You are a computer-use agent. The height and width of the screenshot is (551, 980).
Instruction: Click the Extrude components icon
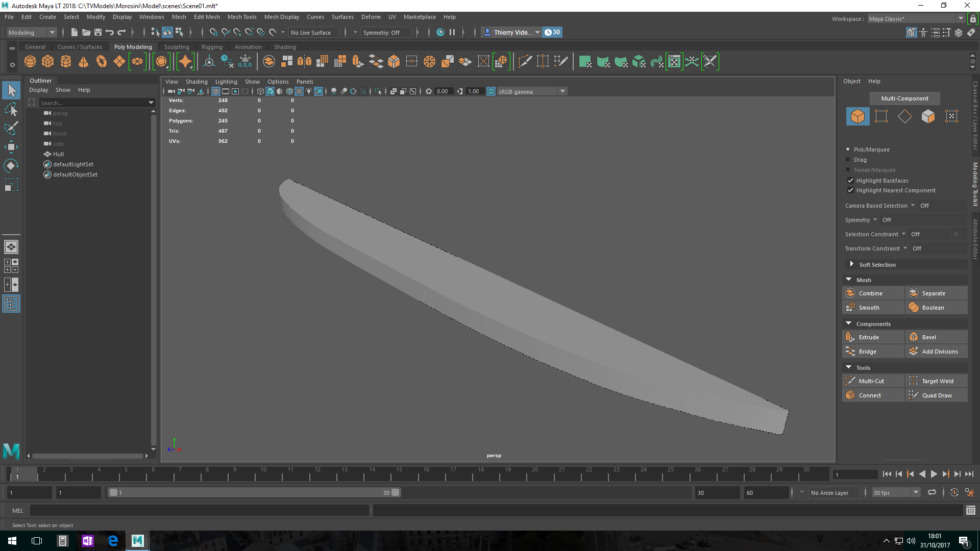pyautogui.click(x=850, y=337)
